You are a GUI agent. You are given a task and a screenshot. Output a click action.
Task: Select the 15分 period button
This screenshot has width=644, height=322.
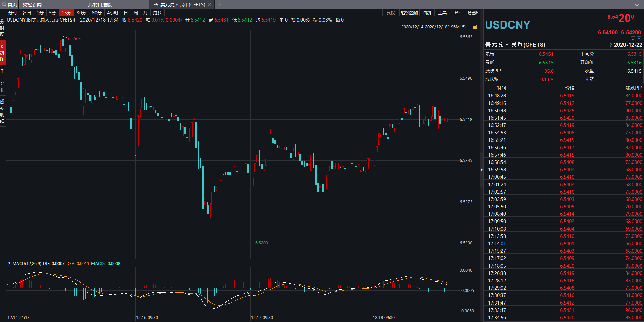coord(66,13)
